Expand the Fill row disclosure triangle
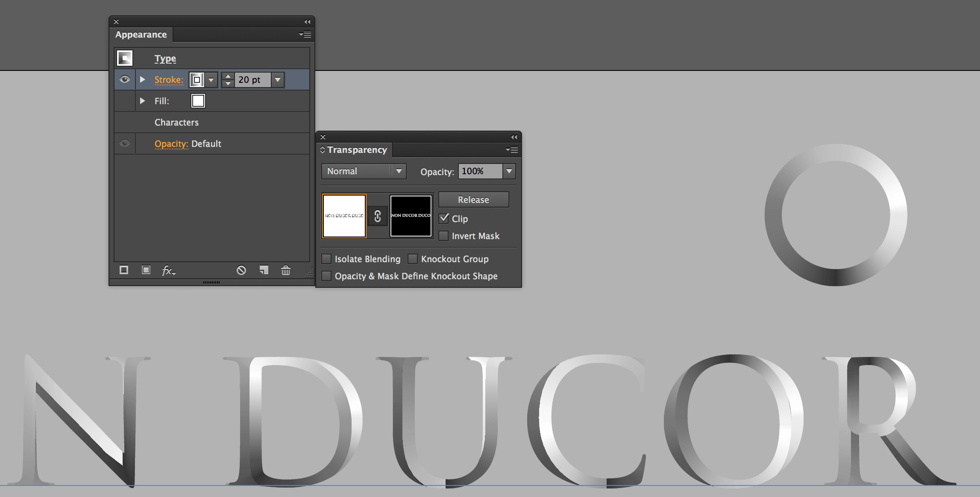Viewport: 980px width, 497px height. pos(143,101)
